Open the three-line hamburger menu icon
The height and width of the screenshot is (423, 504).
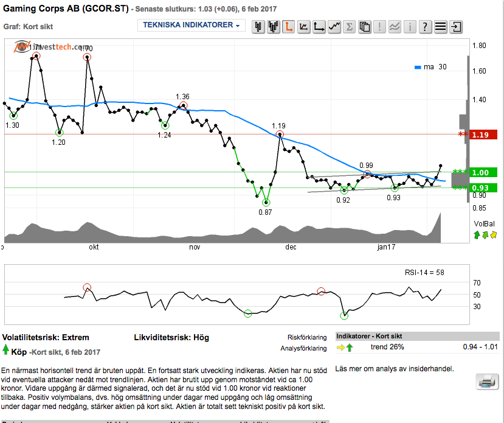(440, 27)
